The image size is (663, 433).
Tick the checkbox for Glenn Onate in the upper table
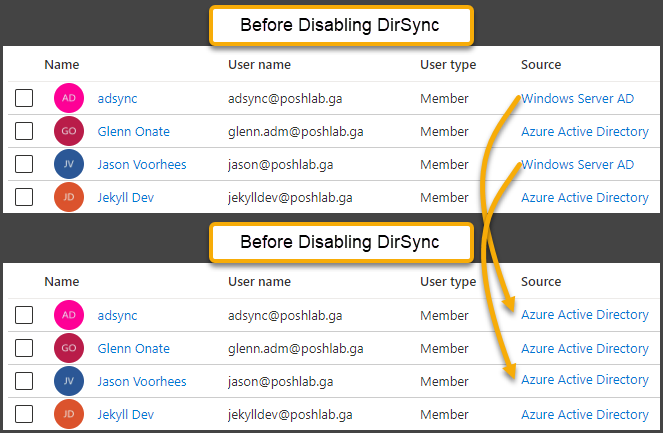tap(24, 131)
